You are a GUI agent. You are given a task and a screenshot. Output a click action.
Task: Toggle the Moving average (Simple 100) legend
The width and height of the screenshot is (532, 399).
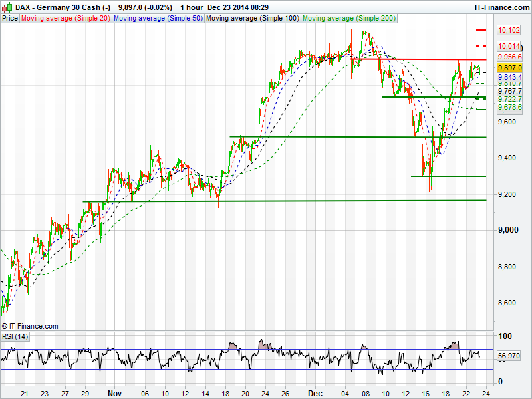[x=251, y=19]
